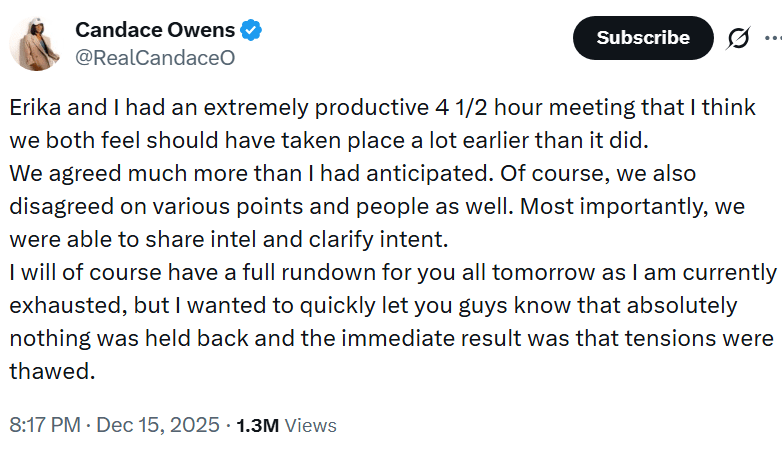The width and height of the screenshot is (784, 465).
Task: Open the @RealCandaceO handle link
Action: 155,57
